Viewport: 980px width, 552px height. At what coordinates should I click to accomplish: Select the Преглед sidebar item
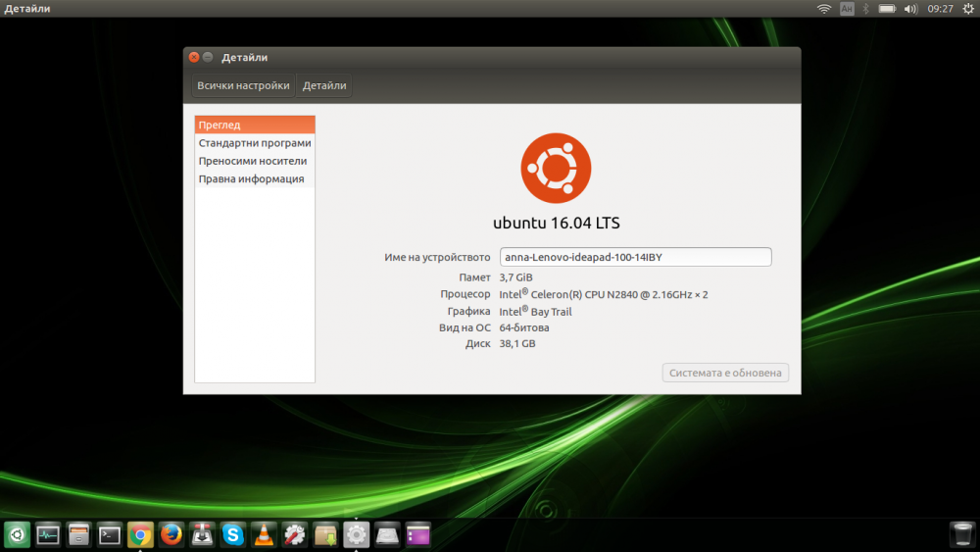pos(255,125)
